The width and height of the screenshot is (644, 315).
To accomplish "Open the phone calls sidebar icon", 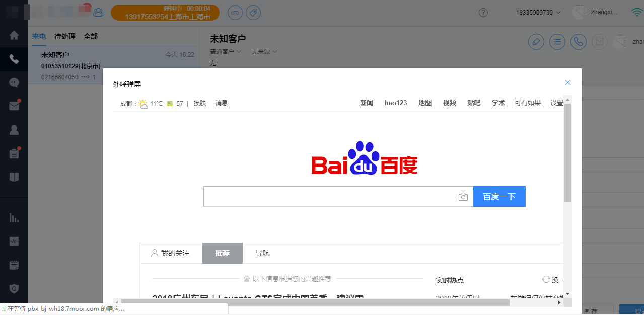I will (x=14, y=59).
